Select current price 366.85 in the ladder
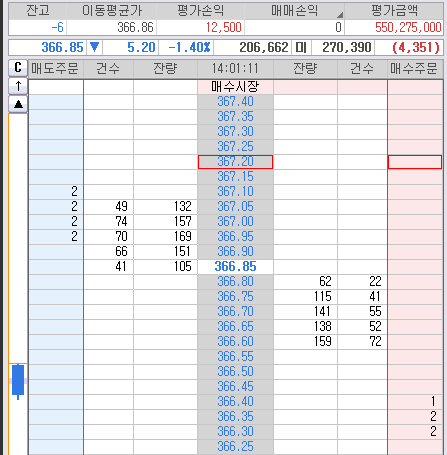 click(235, 266)
